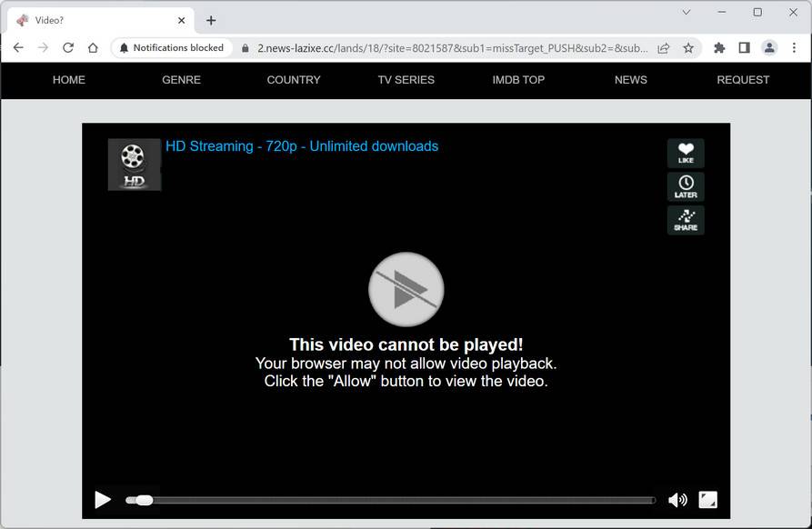Open the user profile icon
The image size is (812, 529).
769,48
